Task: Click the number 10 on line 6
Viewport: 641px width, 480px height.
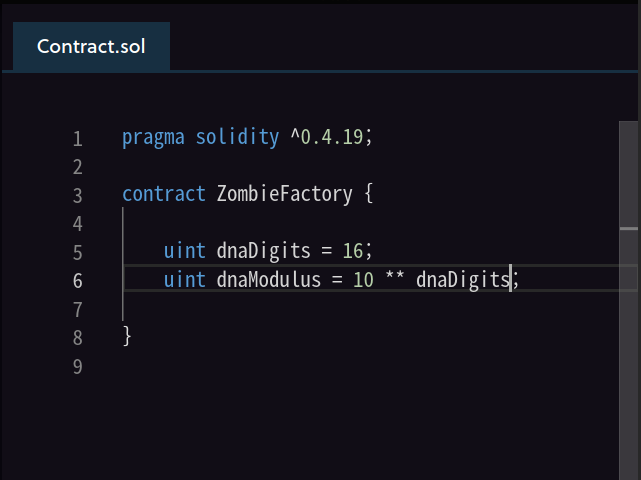Action: (x=363, y=280)
